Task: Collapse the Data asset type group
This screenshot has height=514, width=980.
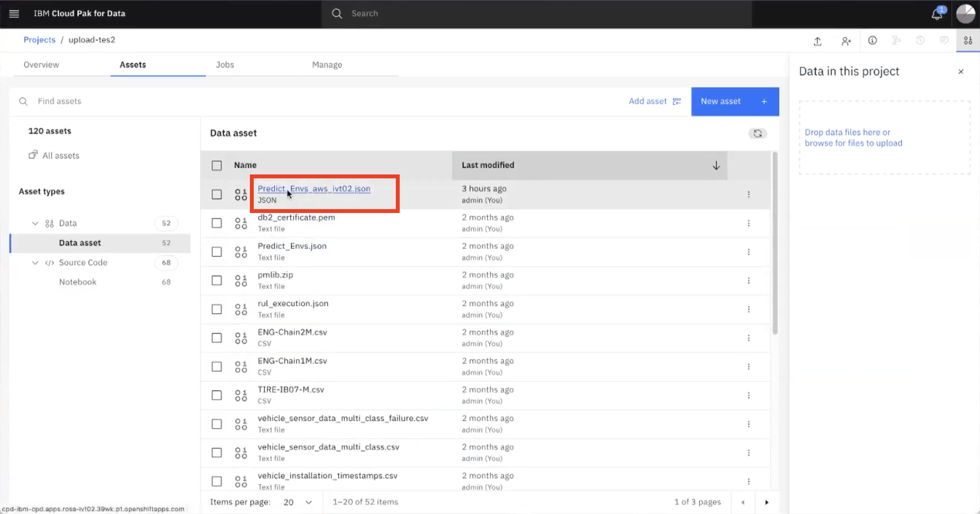Action: coord(35,224)
